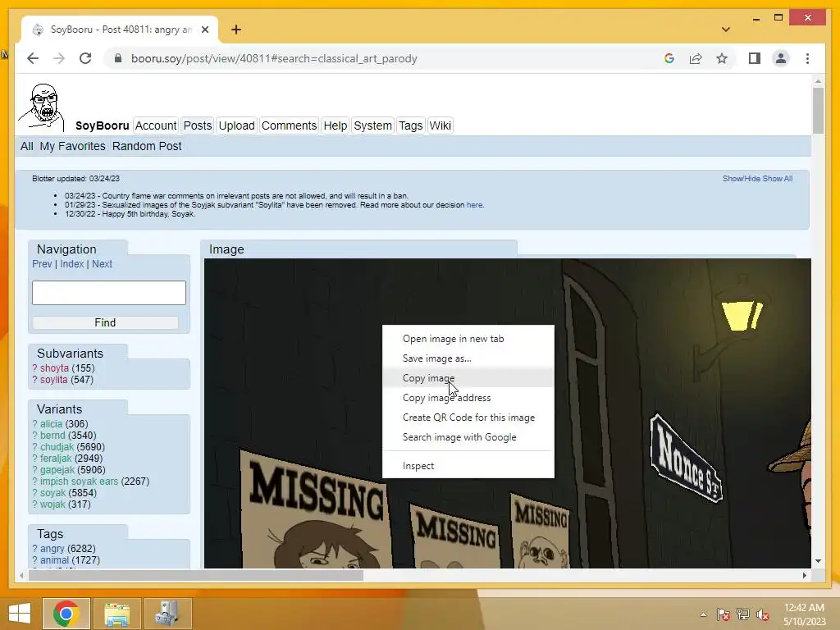Viewport: 840px width, 630px height.
Task: Click the page vertical scrollbar thumb
Action: coord(818,111)
